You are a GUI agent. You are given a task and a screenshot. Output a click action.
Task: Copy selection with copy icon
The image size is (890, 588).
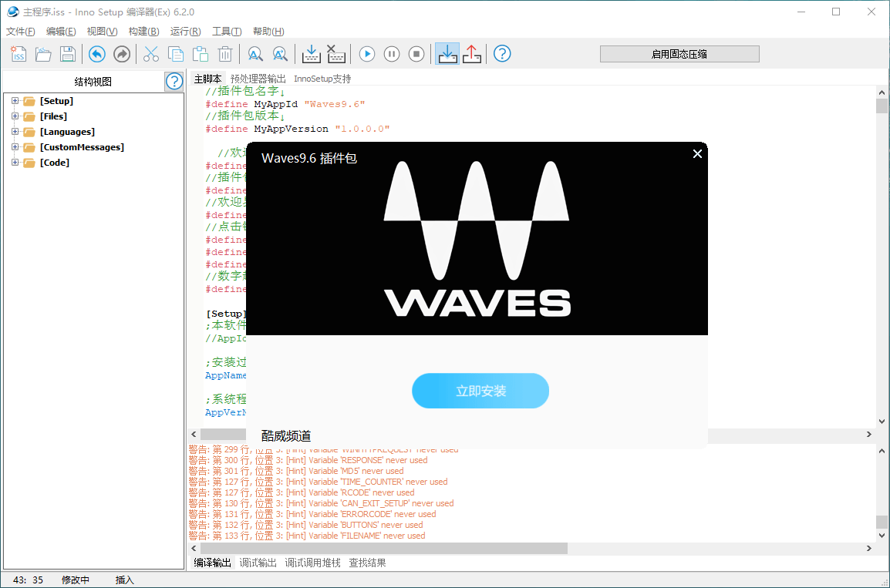pyautogui.click(x=176, y=54)
